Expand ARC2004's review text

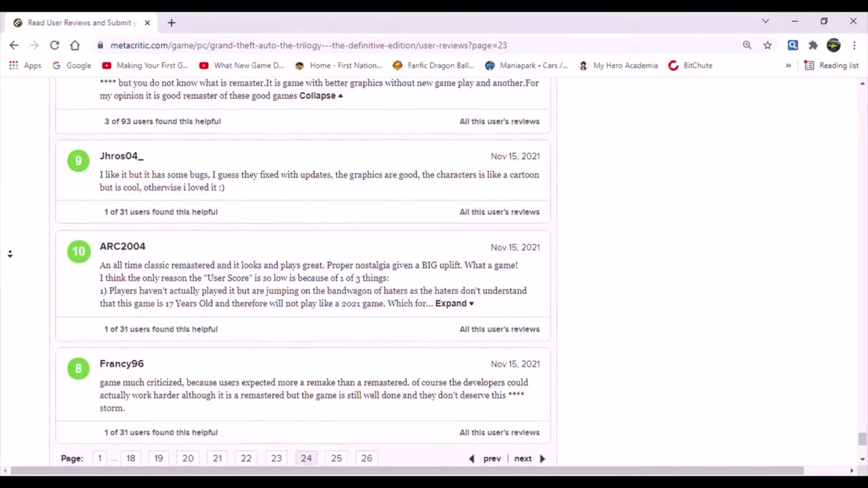454,304
